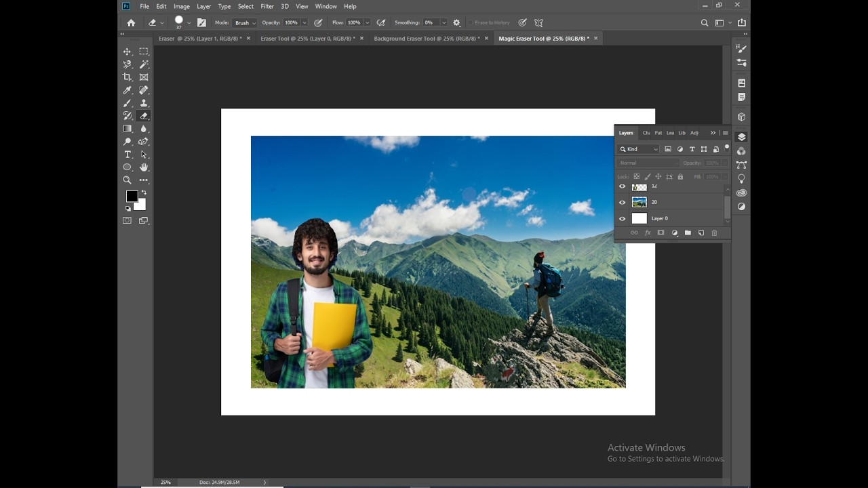Change screen mode

coord(144,220)
